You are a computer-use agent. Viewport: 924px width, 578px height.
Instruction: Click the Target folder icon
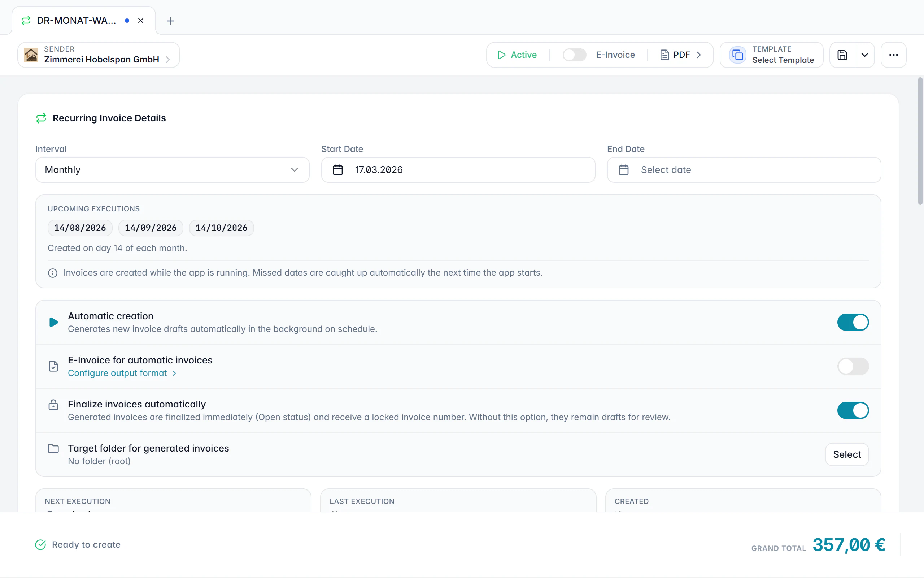53,448
